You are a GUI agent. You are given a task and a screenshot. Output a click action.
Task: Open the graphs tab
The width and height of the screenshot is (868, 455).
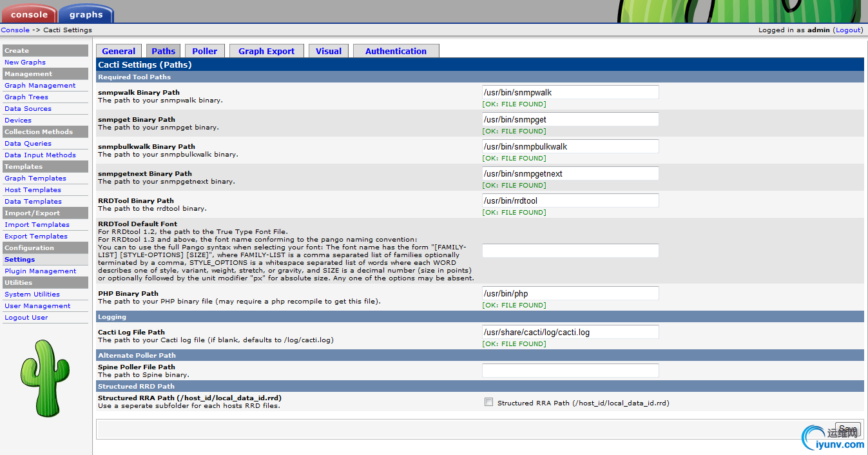[86, 14]
